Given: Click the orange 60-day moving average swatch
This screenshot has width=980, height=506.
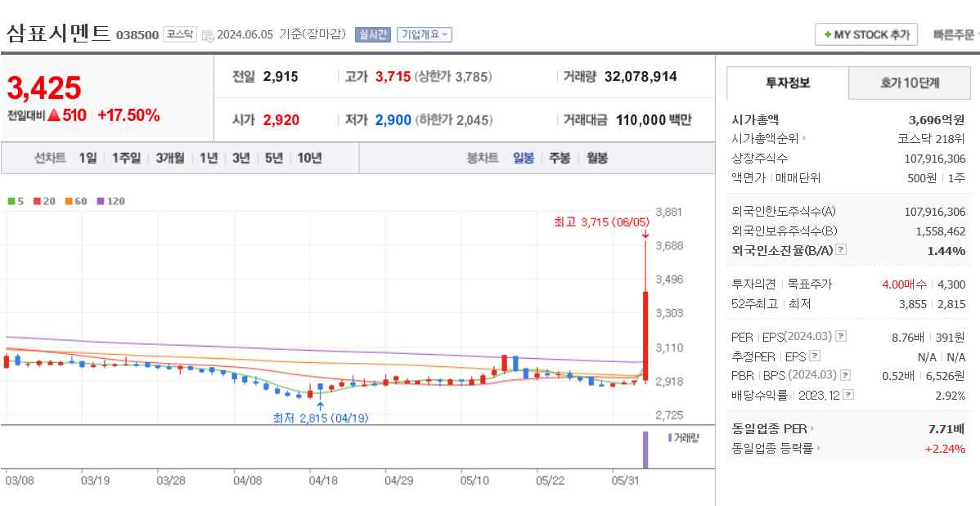Looking at the screenshot, I should pos(68,201).
